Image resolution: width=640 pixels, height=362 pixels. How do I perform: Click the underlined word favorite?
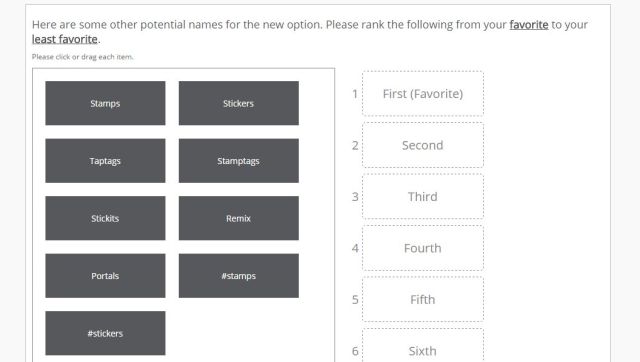point(529,24)
